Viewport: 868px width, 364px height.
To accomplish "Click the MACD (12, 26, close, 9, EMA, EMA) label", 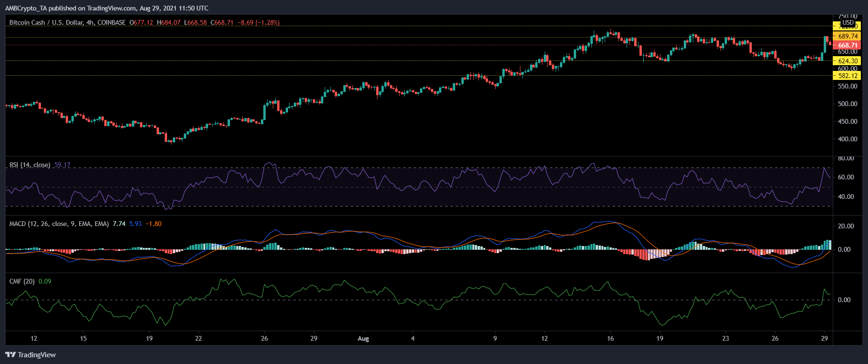I will [x=59, y=224].
